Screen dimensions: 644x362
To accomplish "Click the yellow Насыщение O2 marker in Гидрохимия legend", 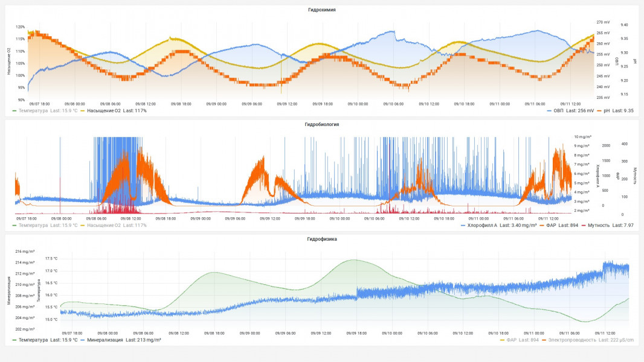I will point(83,111).
